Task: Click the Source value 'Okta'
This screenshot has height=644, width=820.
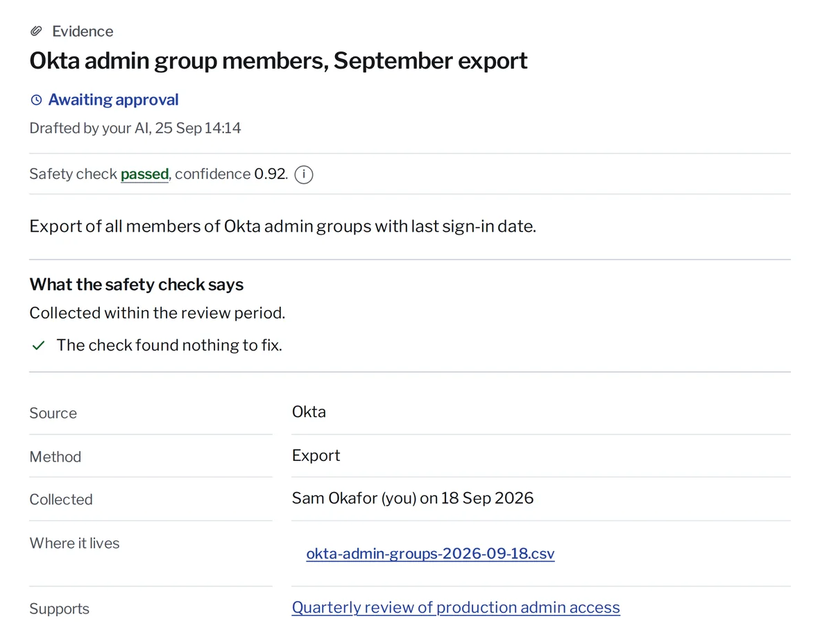Action: point(309,412)
